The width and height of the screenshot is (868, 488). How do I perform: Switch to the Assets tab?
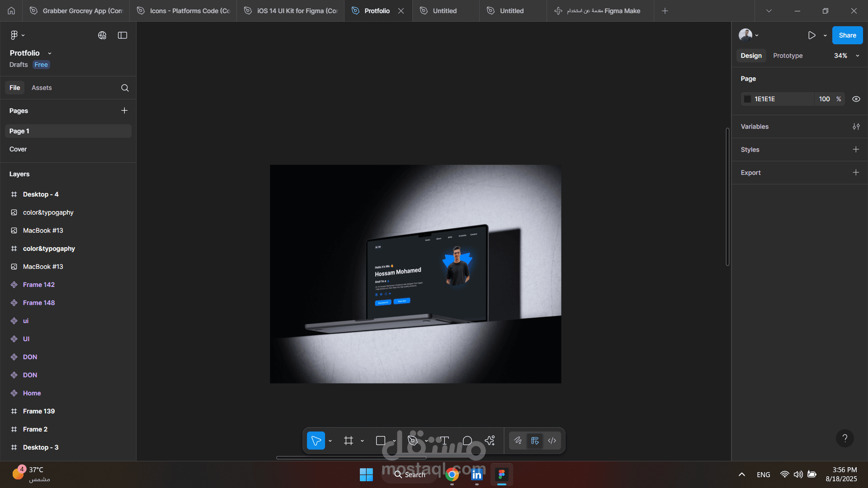42,88
